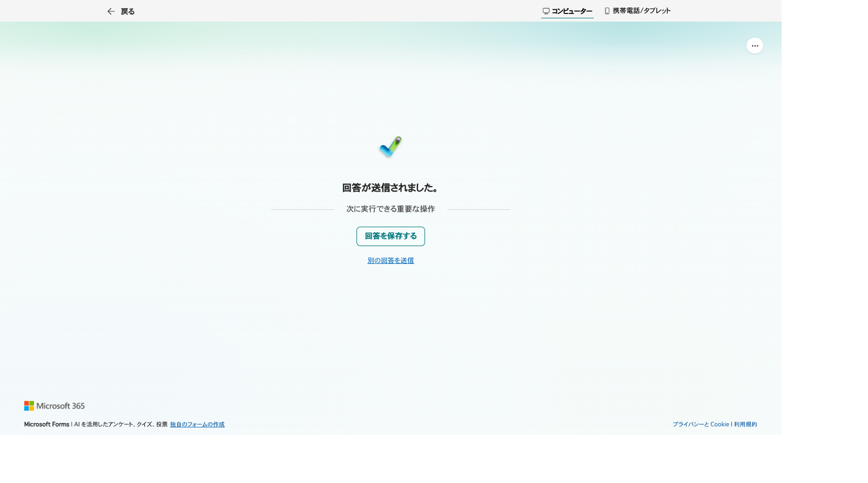Open プライバシーと Cookie link
The width and height of the screenshot is (868, 483).
(x=701, y=425)
